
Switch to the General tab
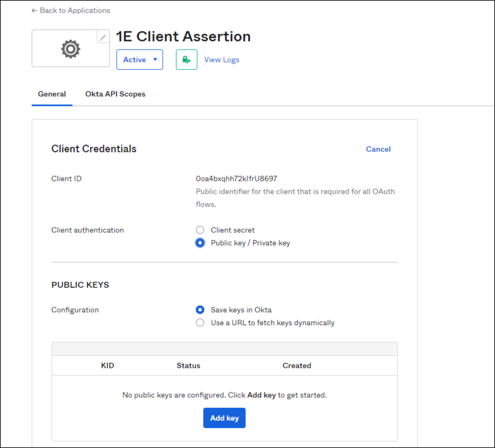(52, 94)
